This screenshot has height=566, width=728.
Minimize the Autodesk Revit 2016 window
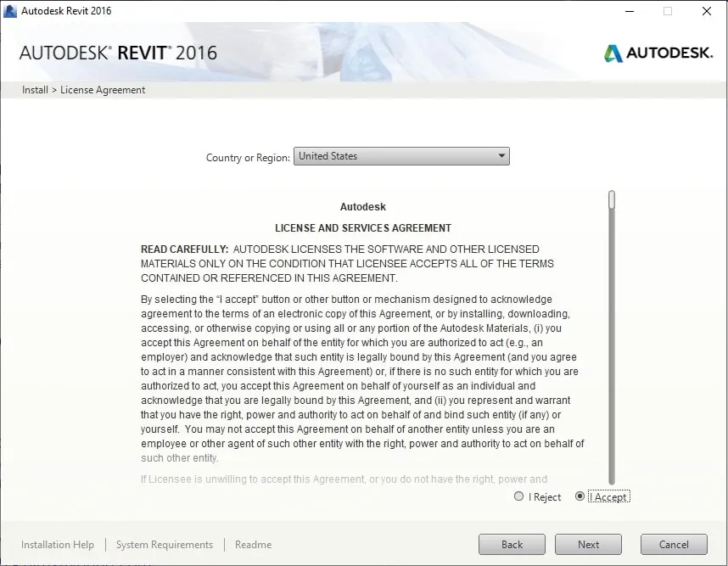click(629, 11)
